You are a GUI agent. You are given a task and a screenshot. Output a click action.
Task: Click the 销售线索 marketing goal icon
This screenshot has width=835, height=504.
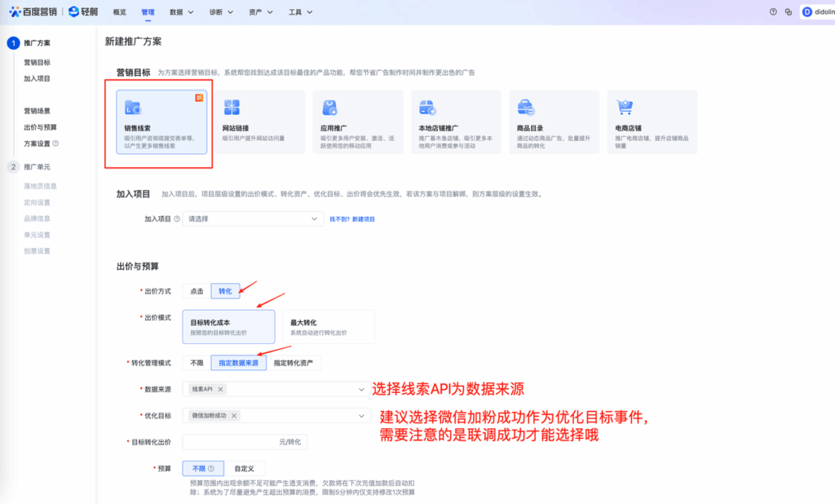[x=132, y=108]
